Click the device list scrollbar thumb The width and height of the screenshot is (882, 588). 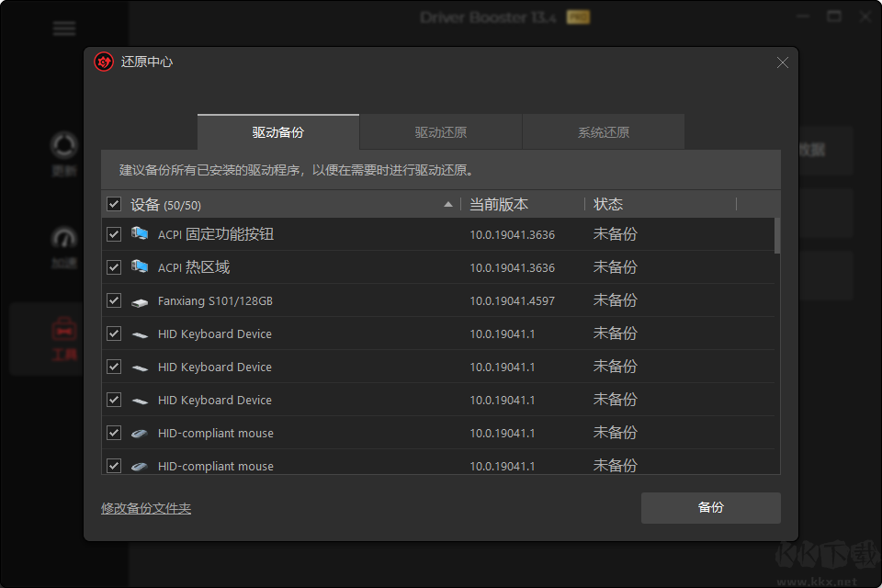(777, 236)
